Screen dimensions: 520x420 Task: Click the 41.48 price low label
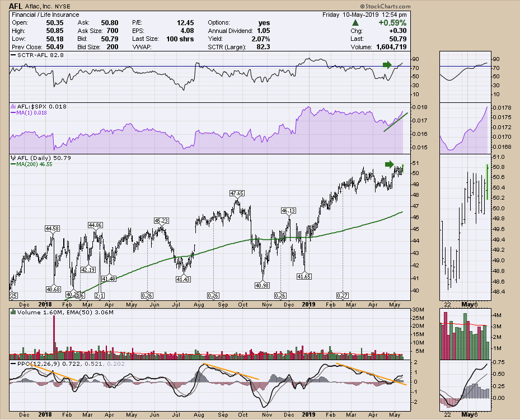(x=109, y=279)
